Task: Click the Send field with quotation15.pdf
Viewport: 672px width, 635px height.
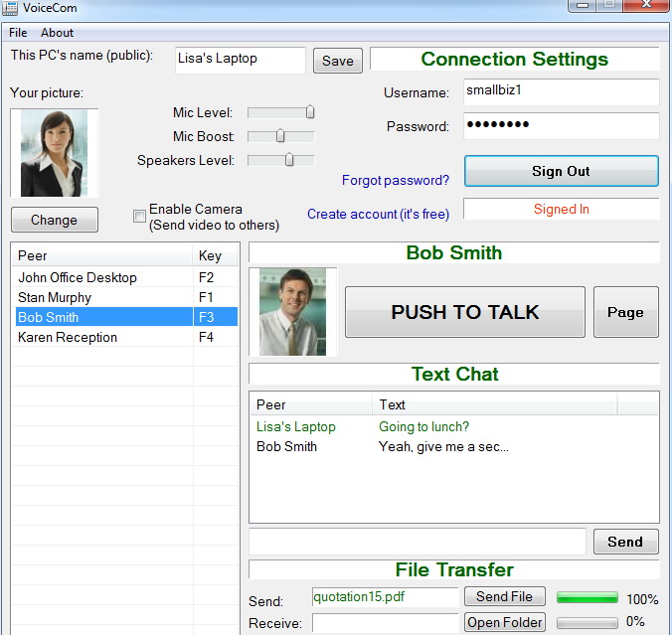Action: (386, 597)
